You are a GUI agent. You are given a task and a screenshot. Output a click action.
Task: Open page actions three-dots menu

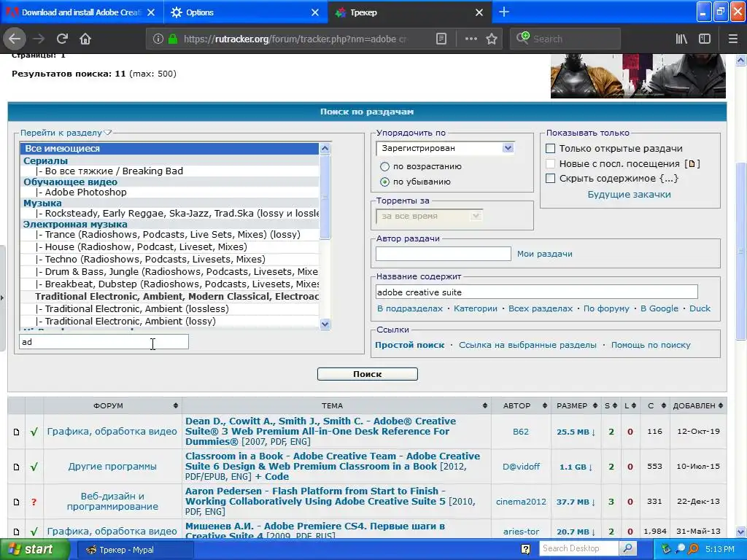(x=471, y=39)
